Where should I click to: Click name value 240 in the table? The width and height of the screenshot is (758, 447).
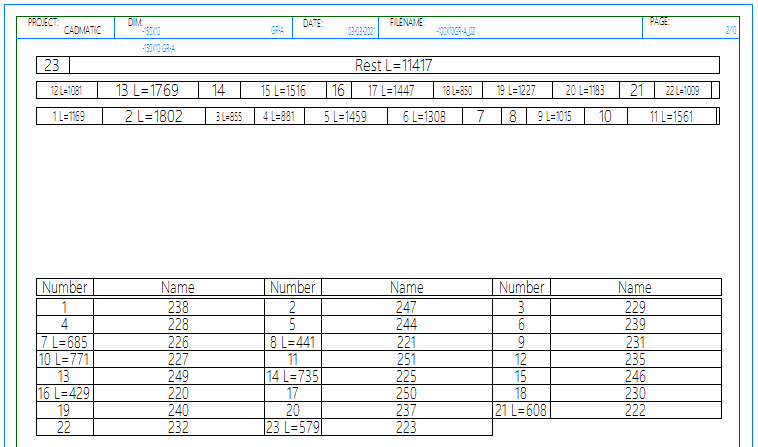coord(178,410)
